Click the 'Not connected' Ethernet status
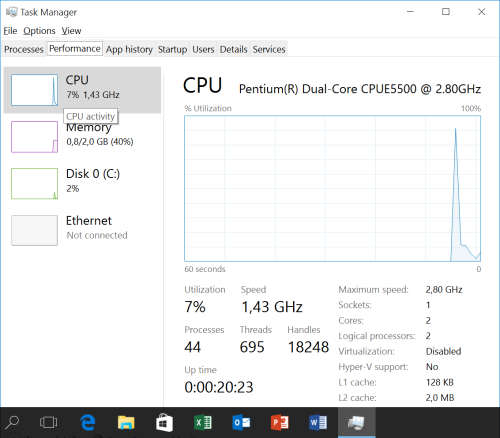 [97, 235]
